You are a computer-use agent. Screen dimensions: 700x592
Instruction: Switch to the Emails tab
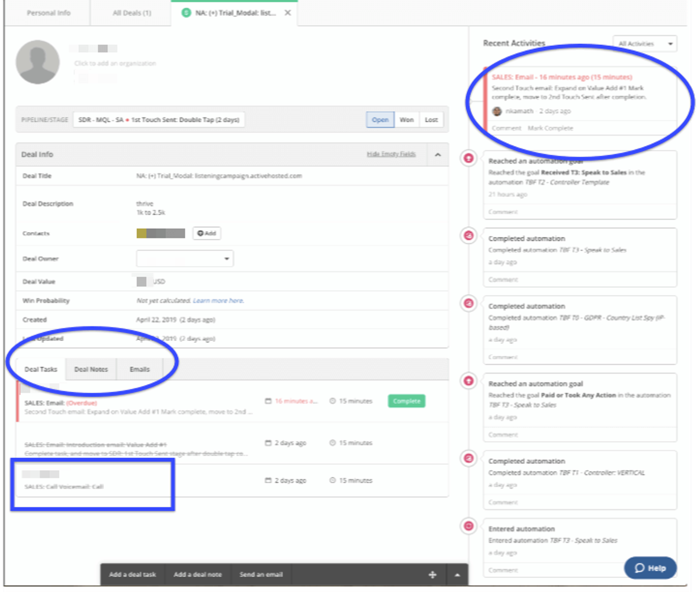140,369
